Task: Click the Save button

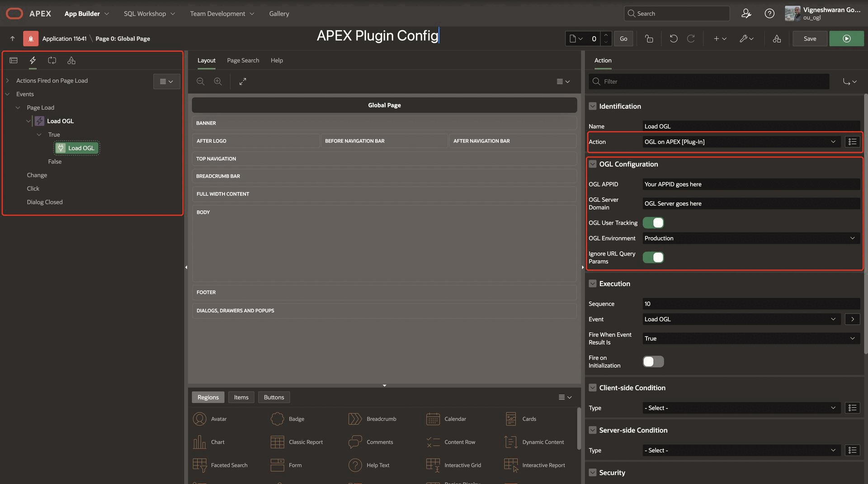Action: click(810, 39)
